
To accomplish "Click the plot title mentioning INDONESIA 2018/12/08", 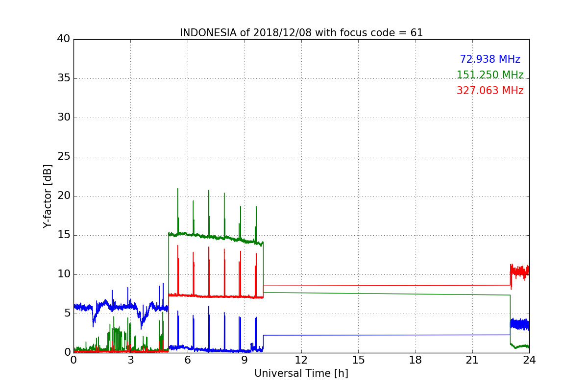I will tap(301, 33).
